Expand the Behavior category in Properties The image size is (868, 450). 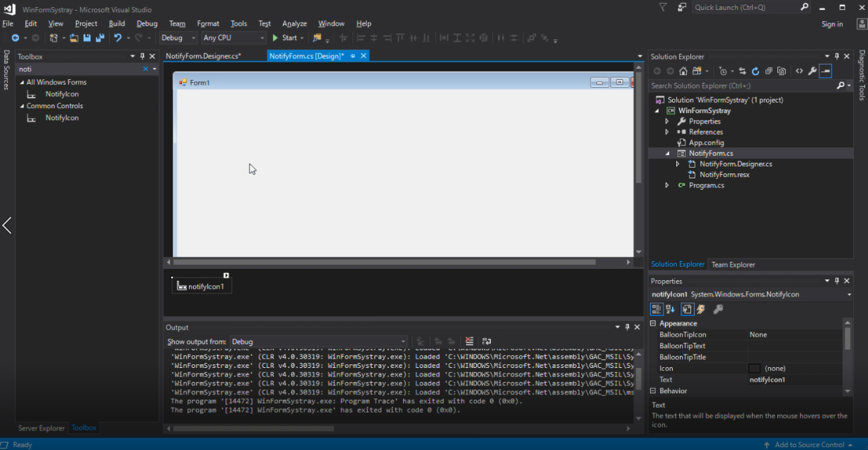pos(653,391)
